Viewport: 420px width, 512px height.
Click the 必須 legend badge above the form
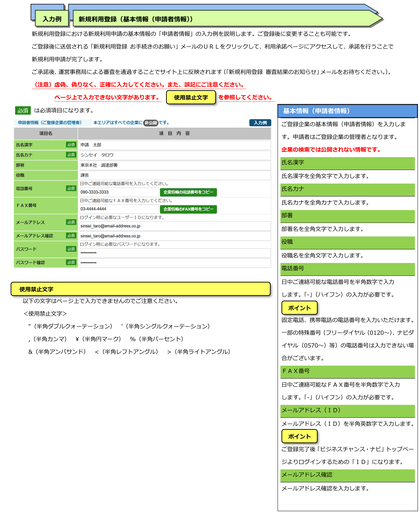pos(23,111)
